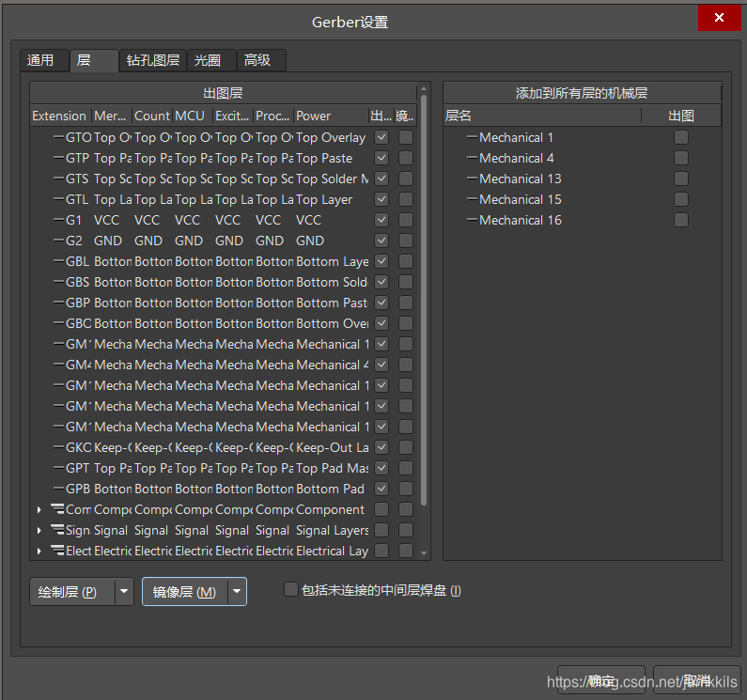Enable 包括未连接的中间层焊盘 checkbox
Screen dimensions: 747x700
(291, 589)
